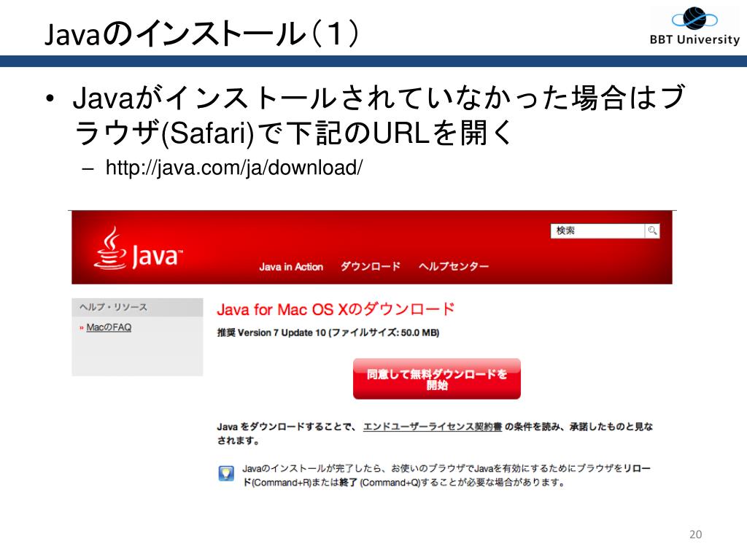Click the 推奨 Version 7 Update 10 text
This screenshot has height=560, width=747.
(x=271, y=332)
